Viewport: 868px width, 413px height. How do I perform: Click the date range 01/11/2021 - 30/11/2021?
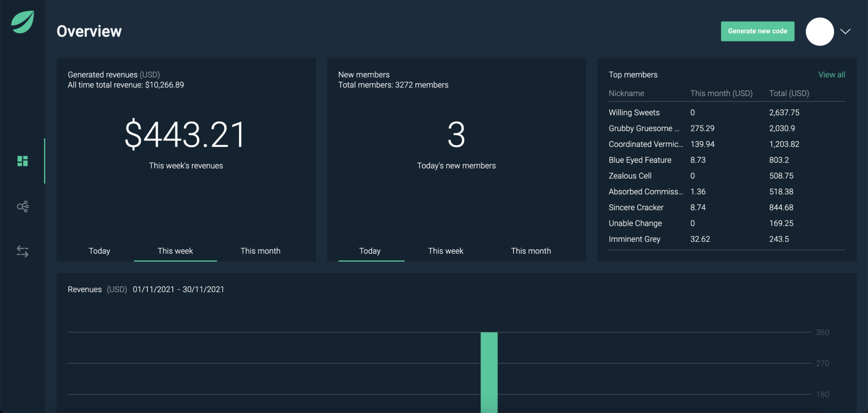coord(178,289)
